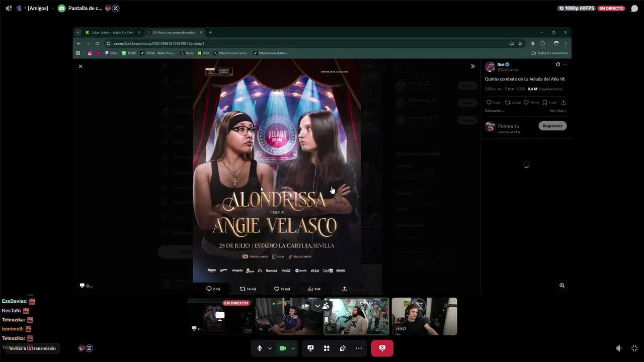The height and width of the screenshot is (362, 644).
Task: Switch to Posts con contenido multimedia tab
Action: pos(175,33)
